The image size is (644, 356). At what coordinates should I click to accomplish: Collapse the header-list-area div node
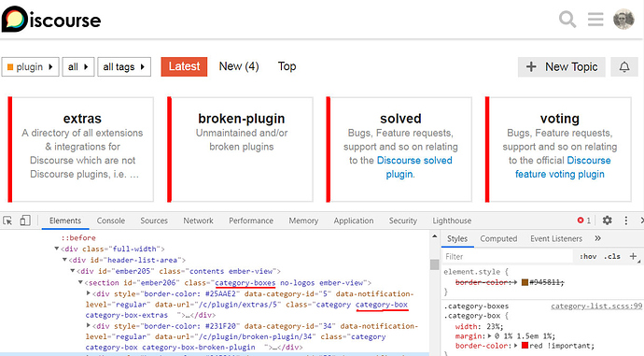[64, 260]
